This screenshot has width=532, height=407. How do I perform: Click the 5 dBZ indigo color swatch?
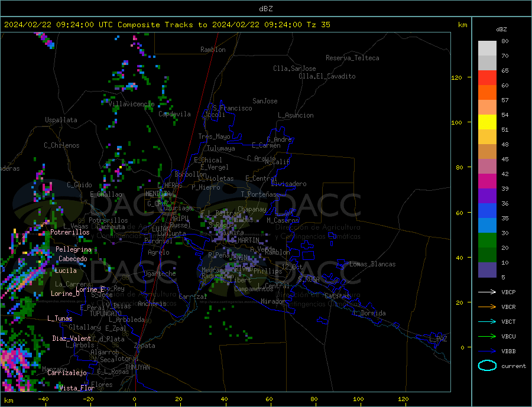[487, 270]
